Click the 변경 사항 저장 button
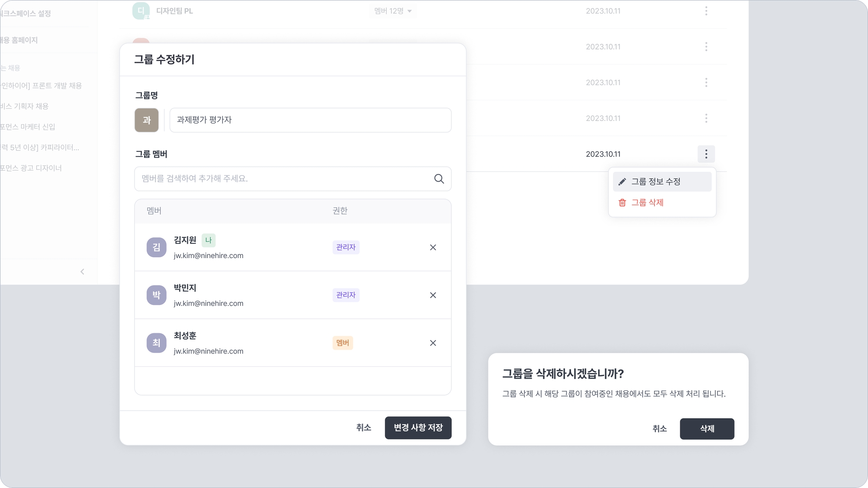This screenshot has width=868, height=488. 418,428
